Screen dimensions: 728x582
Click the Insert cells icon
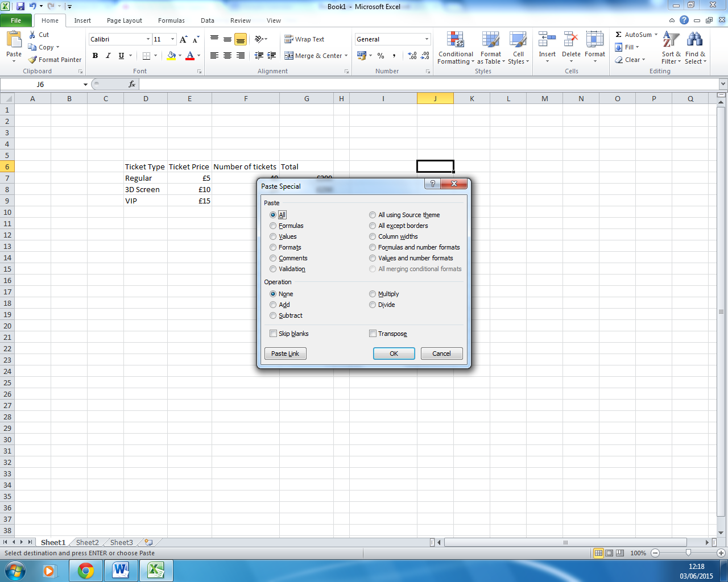pos(547,40)
